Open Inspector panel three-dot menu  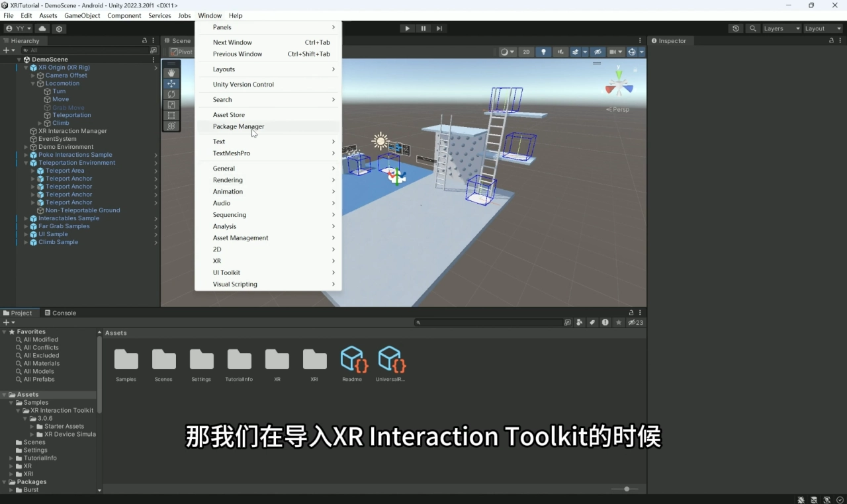pyautogui.click(x=840, y=40)
